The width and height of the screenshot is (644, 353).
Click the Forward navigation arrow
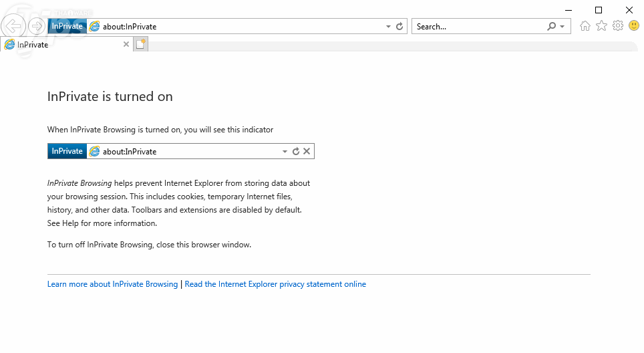37,26
